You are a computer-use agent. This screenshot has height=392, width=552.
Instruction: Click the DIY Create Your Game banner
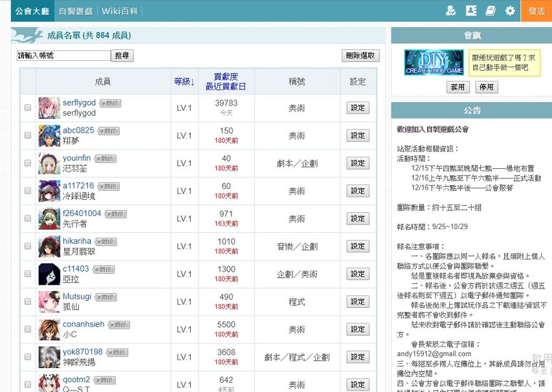pos(434,63)
